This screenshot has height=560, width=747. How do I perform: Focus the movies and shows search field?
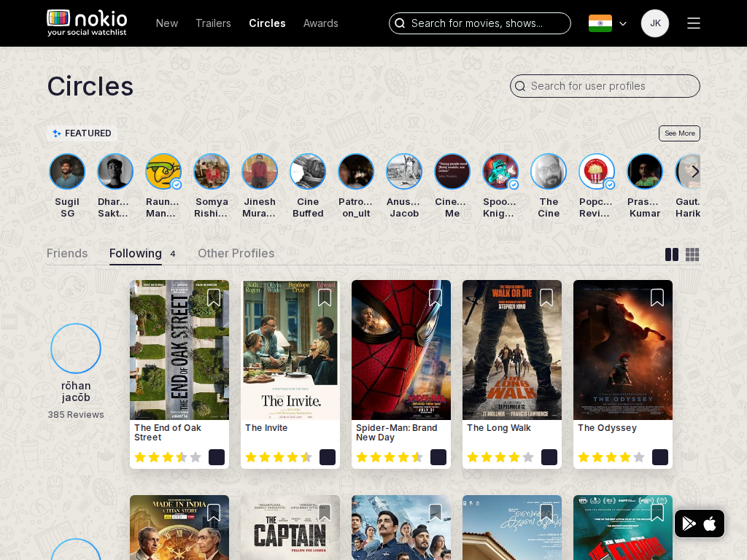(480, 23)
